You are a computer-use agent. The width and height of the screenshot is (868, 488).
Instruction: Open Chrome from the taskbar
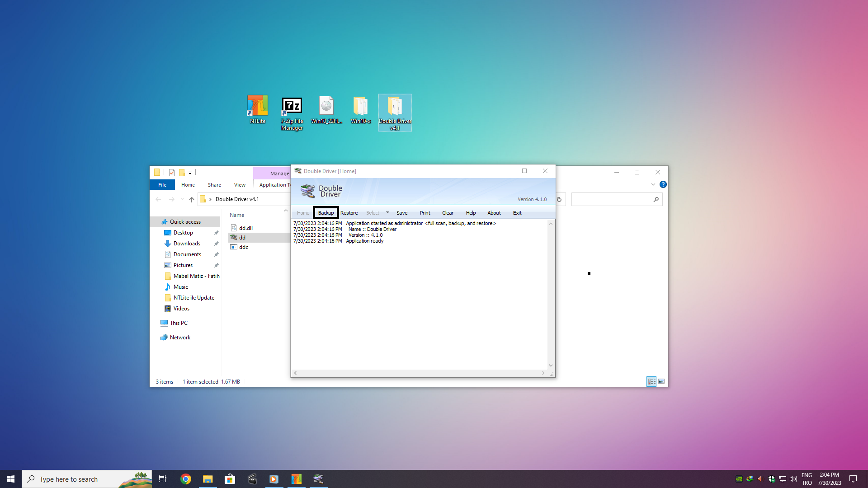186,479
